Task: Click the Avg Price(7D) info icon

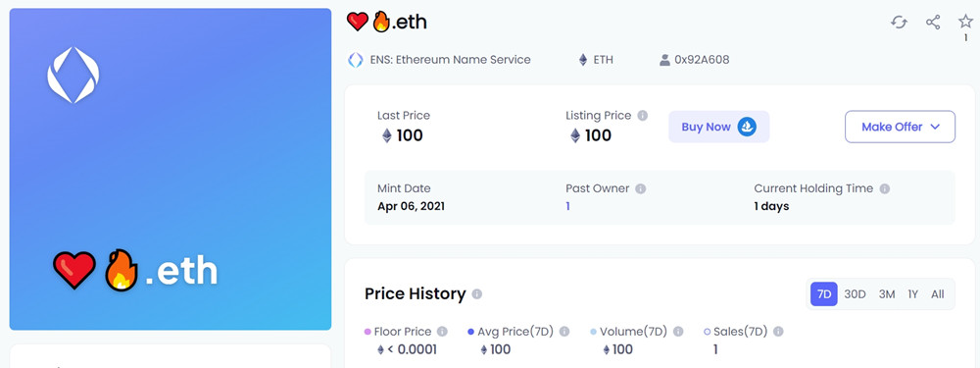Action: click(x=564, y=332)
